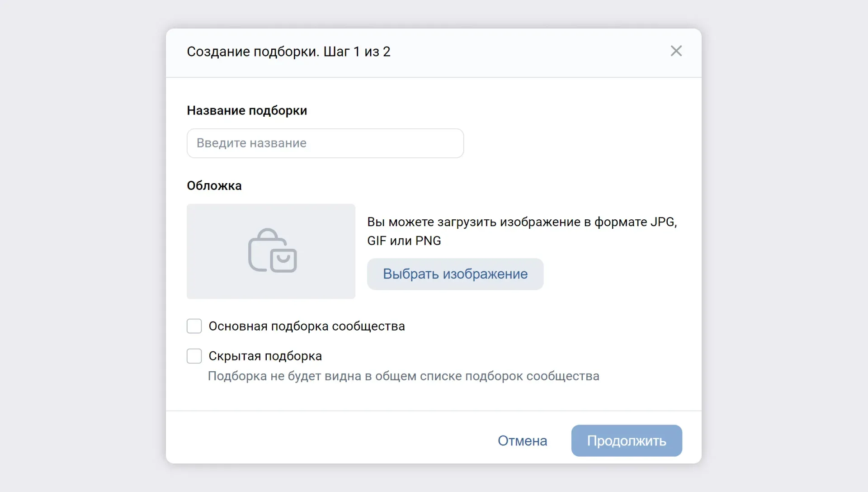Click the JPG, GIF, PNG format hint text

(522, 231)
